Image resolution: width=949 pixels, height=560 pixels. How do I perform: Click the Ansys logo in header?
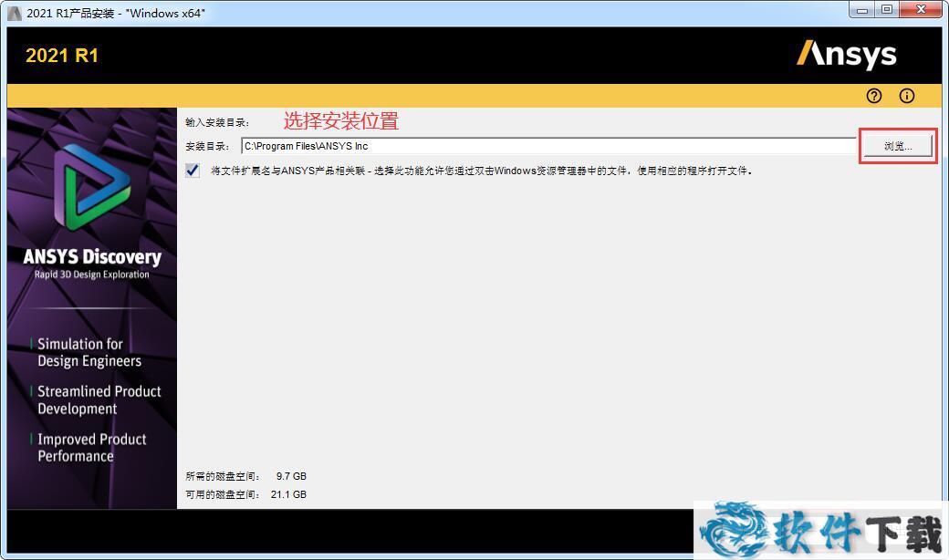(x=846, y=55)
